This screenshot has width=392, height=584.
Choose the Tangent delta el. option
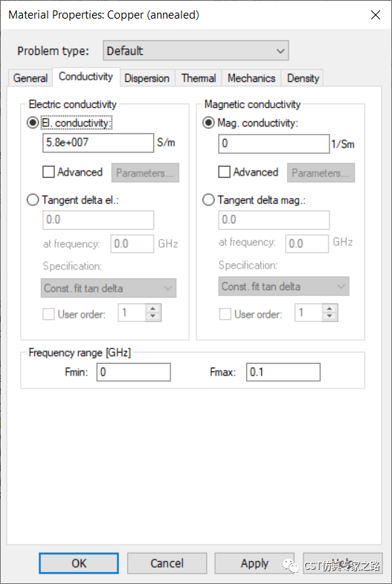point(33,200)
